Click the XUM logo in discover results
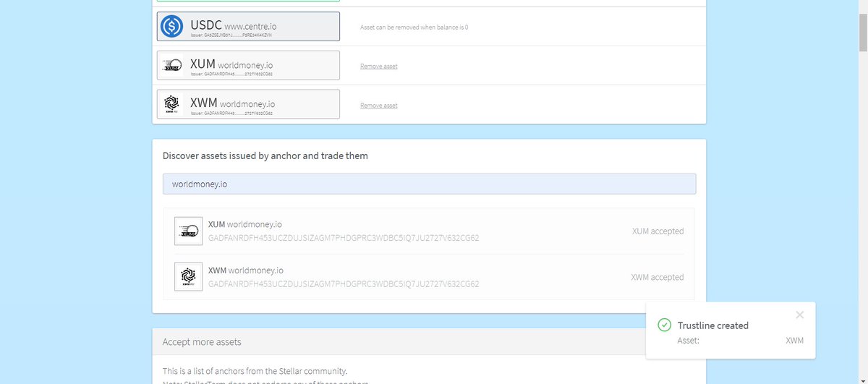Screen dimensions: 868x384 [188, 231]
